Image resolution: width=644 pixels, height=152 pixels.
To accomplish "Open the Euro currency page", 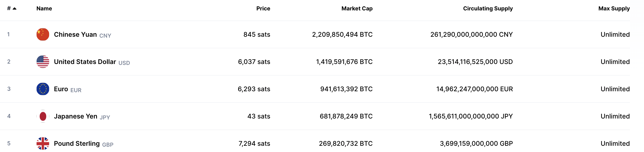I will (x=61, y=89).
